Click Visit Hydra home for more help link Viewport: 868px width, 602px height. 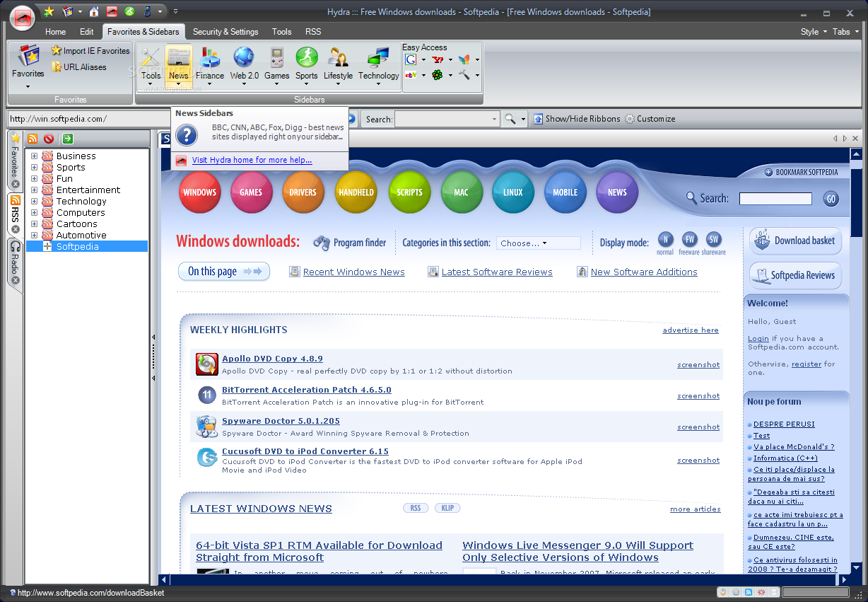click(x=252, y=160)
